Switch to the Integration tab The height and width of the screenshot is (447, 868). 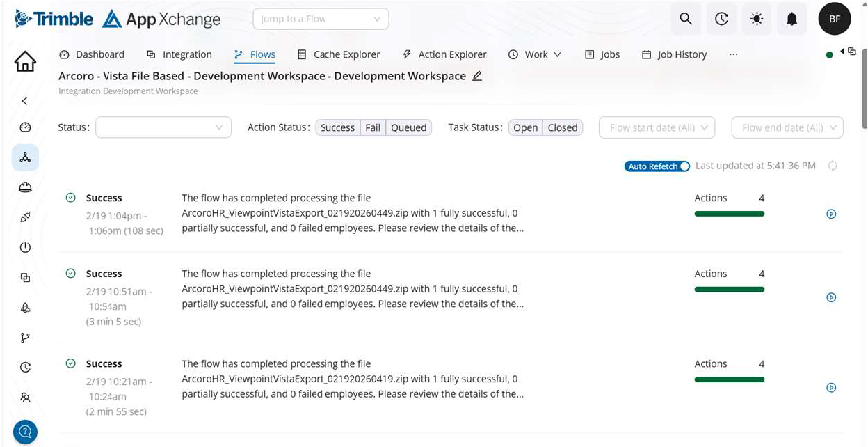pyautogui.click(x=179, y=54)
